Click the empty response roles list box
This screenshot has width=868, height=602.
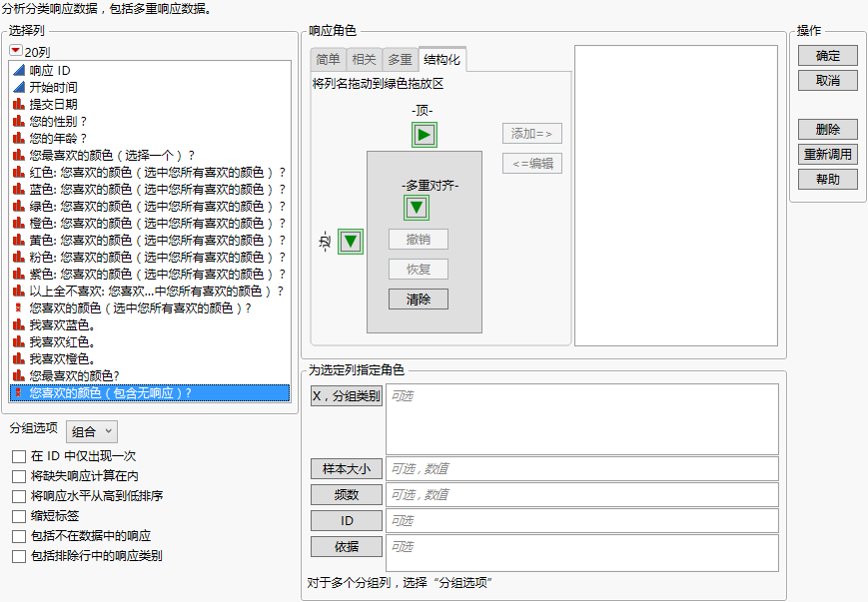(676, 196)
